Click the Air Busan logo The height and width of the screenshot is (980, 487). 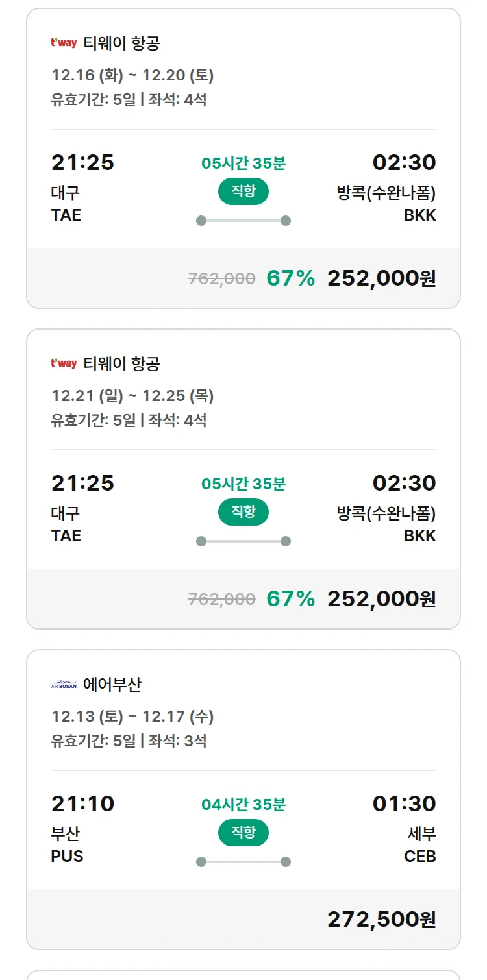coord(64,685)
